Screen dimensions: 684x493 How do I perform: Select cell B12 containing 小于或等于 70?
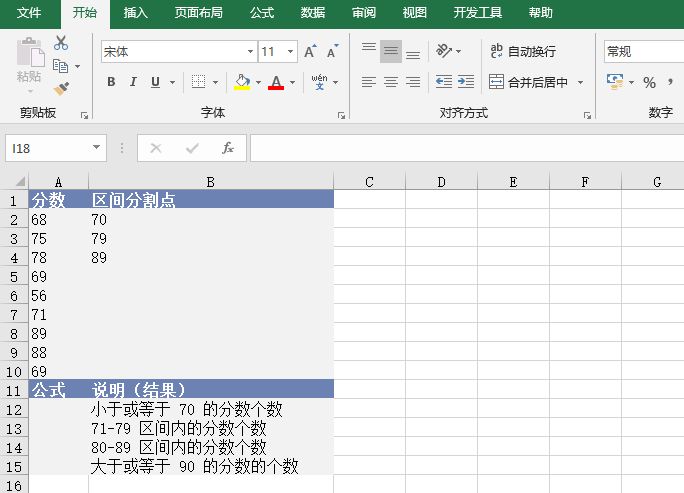(x=210, y=409)
